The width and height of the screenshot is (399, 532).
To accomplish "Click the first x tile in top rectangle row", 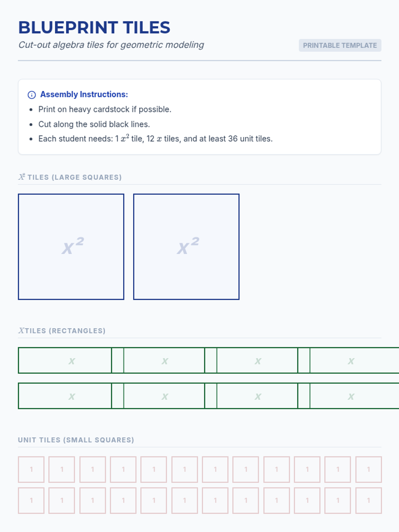I will pyautogui.click(x=65, y=360).
